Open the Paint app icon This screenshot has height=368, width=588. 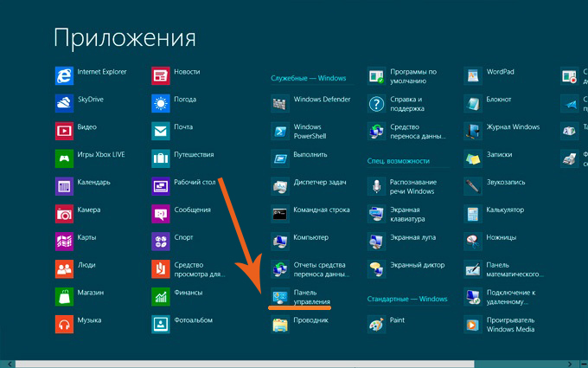click(x=376, y=324)
